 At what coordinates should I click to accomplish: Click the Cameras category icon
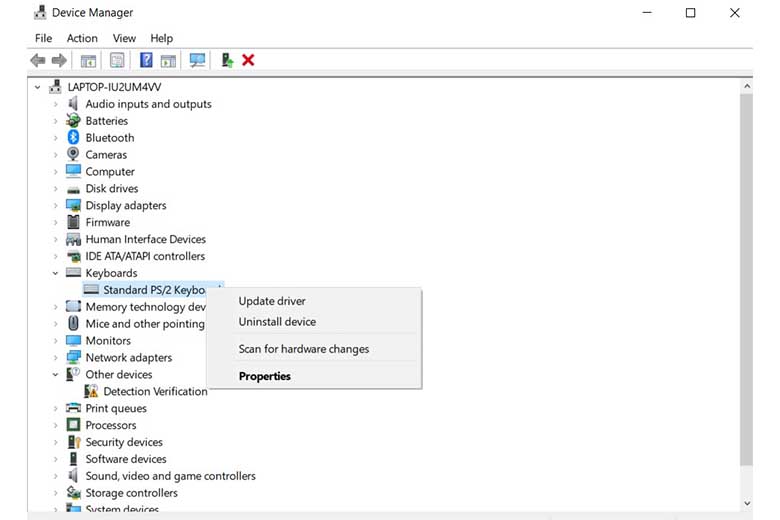pos(73,155)
